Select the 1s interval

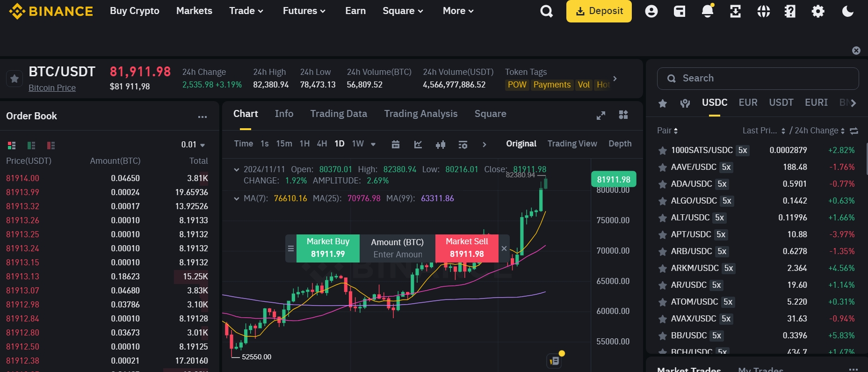click(x=265, y=144)
